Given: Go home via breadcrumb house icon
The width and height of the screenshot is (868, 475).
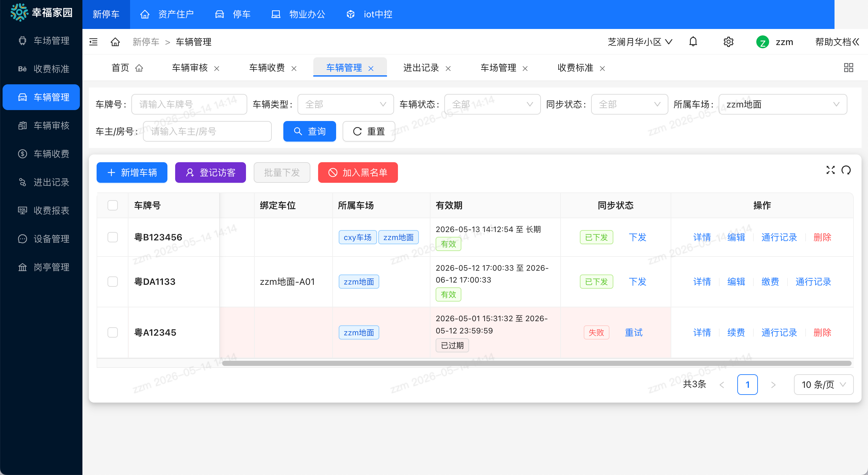Looking at the screenshot, I should [115, 42].
